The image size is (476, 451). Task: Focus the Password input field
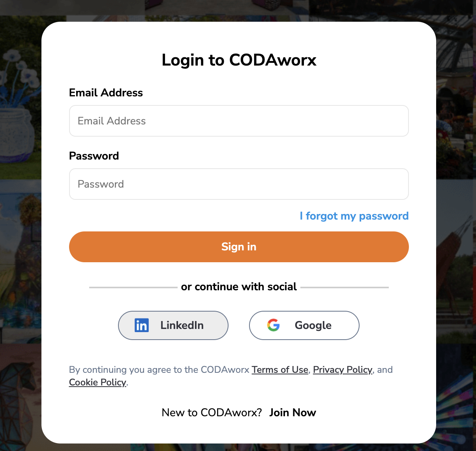coord(239,184)
